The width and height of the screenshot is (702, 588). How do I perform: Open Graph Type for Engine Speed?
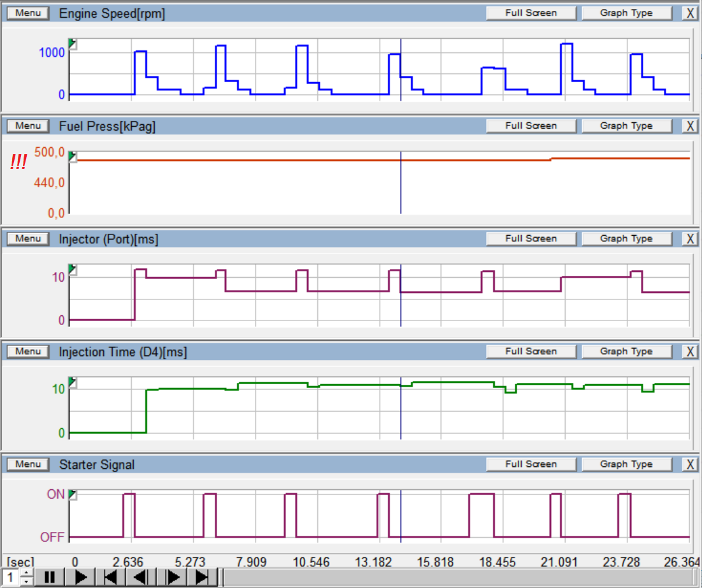tap(626, 13)
